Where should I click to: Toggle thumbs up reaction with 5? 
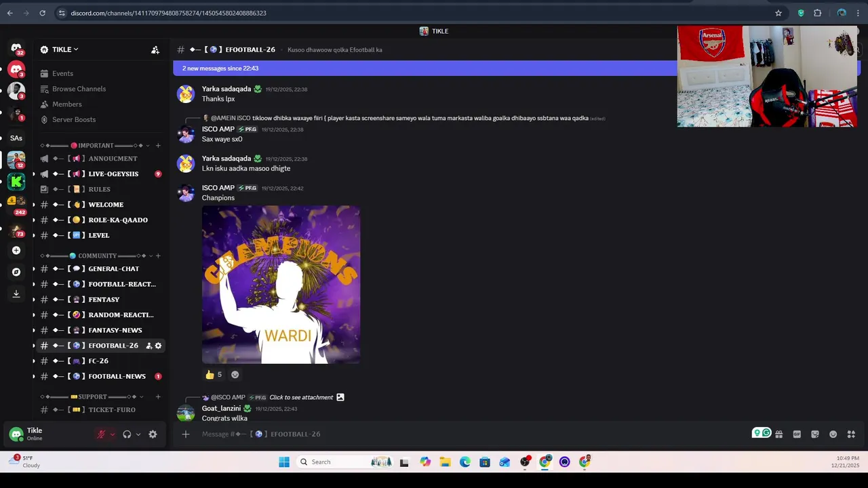coord(214,375)
